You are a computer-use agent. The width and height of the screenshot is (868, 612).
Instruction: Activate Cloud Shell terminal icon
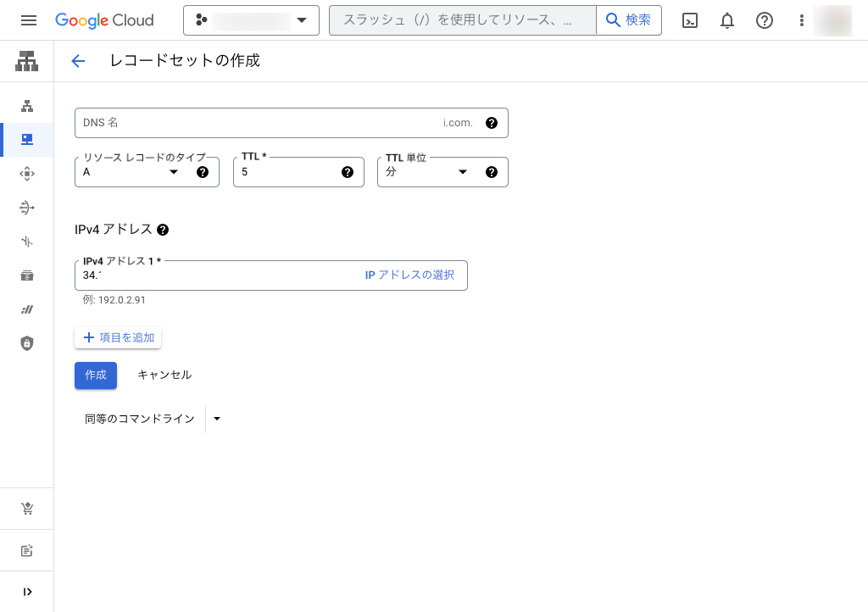click(690, 20)
